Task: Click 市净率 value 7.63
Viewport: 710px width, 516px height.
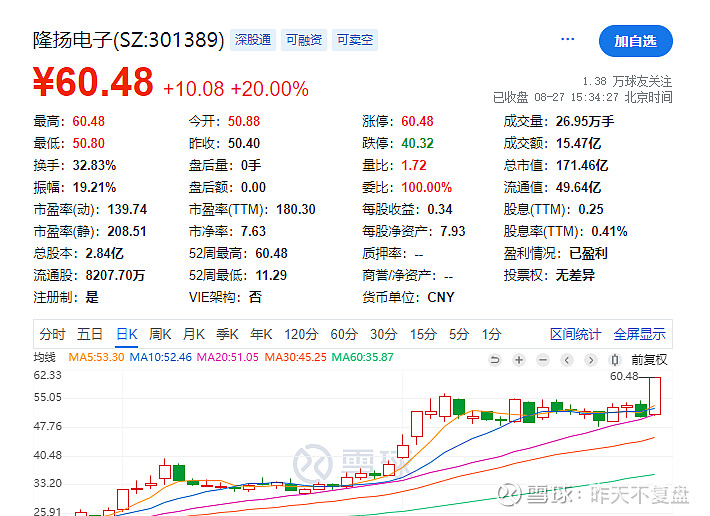Action: coord(253,231)
